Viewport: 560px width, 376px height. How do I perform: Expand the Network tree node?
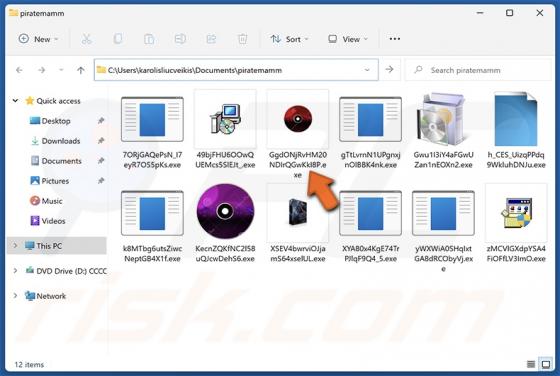tap(15, 296)
